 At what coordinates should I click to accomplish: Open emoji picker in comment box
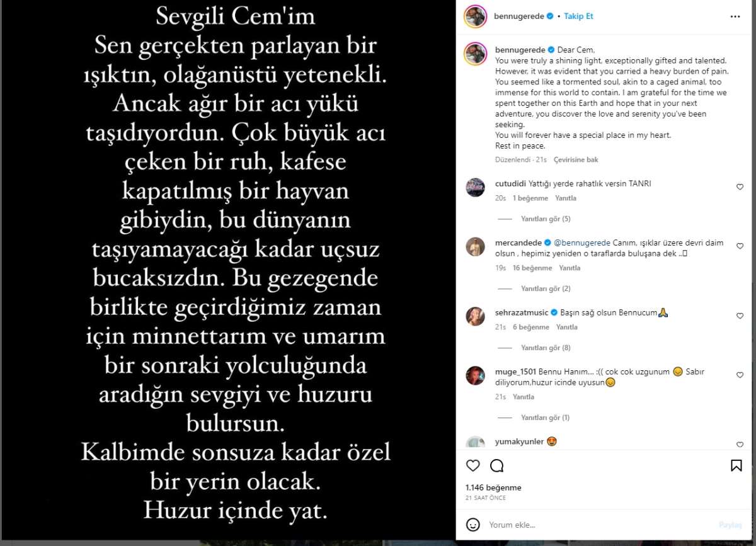(472, 524)
